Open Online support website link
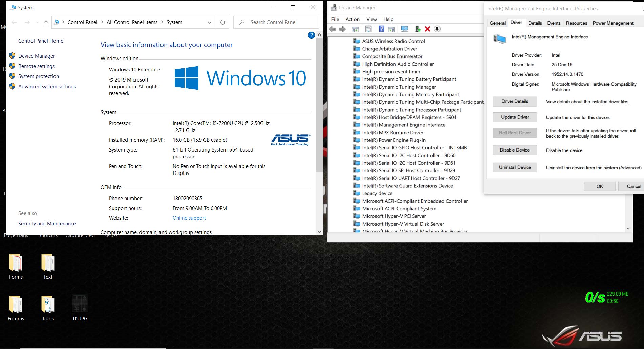 pyautogui.click(x=189, y=218)
